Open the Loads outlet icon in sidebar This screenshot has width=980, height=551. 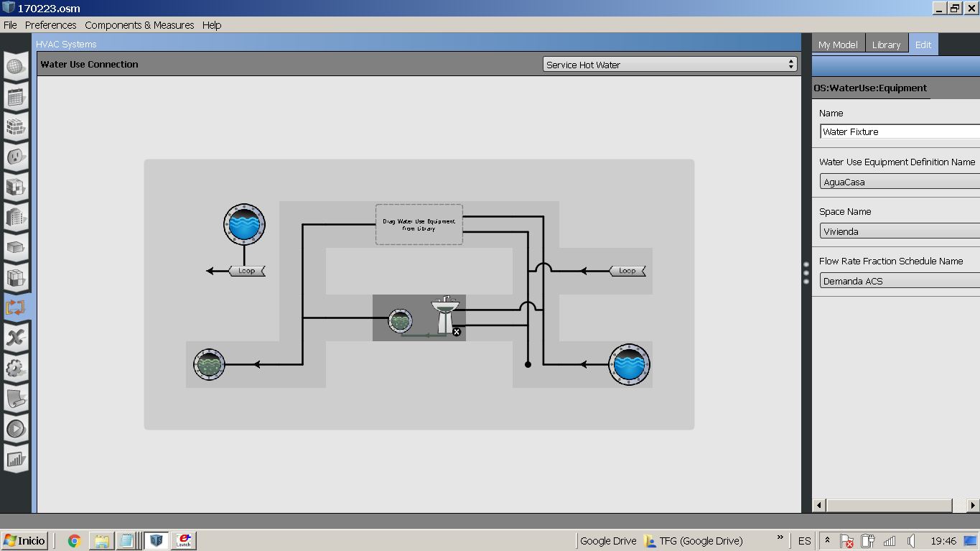[x=16, y=157]
